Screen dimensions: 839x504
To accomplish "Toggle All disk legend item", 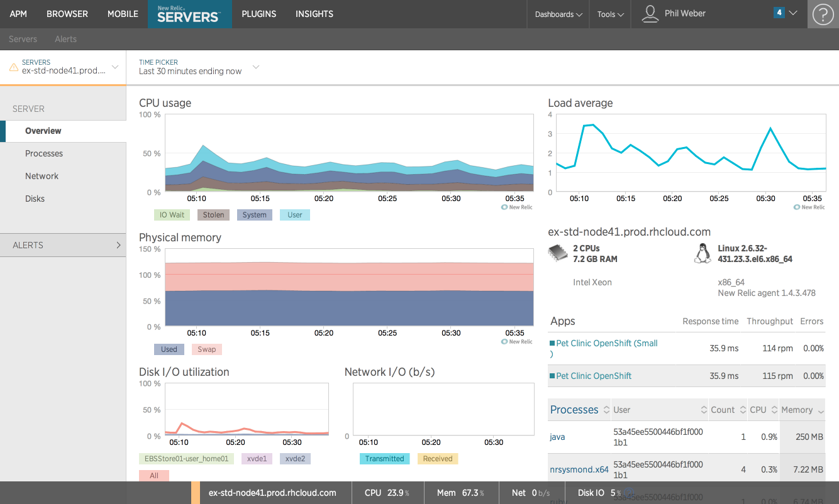I will coord(154,476).
